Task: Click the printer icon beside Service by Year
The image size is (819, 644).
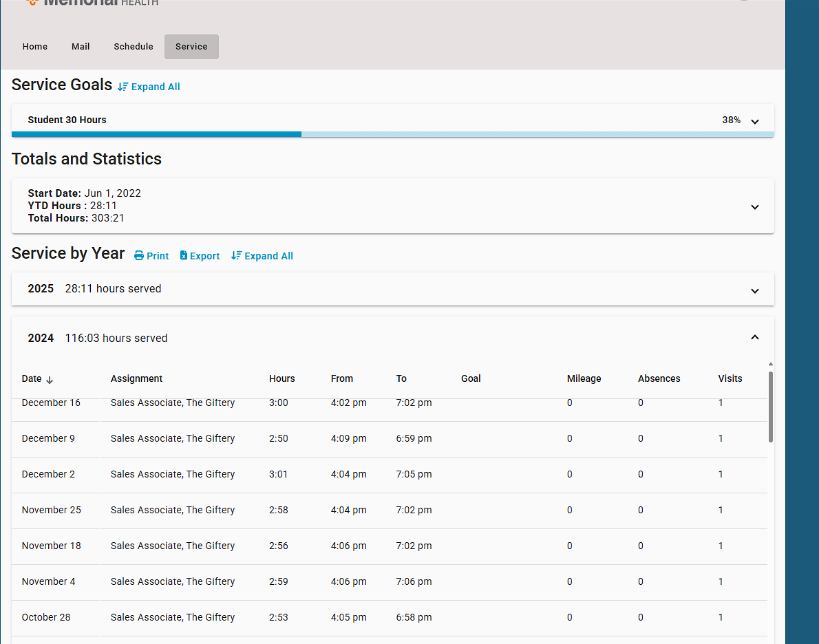Action: (x=139, y=256)
